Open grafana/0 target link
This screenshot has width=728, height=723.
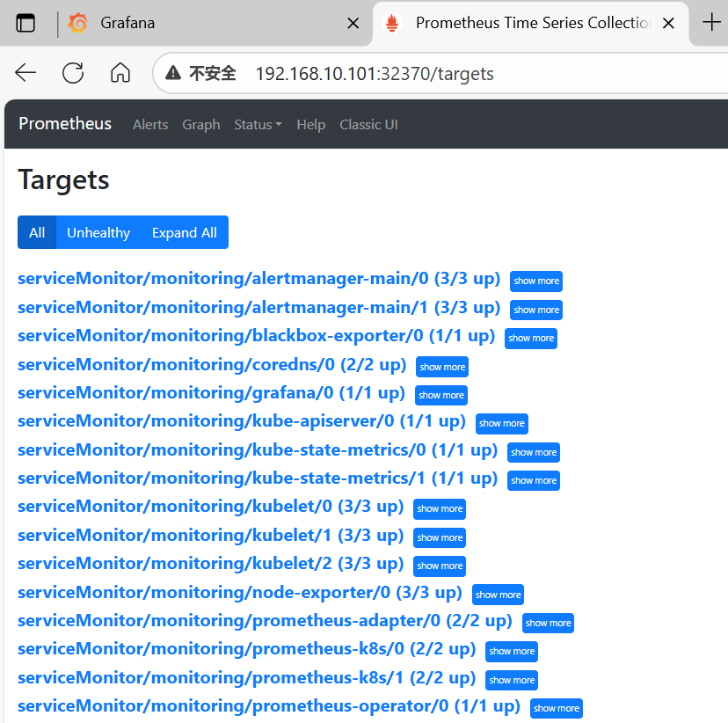click(x=211, y=393)
